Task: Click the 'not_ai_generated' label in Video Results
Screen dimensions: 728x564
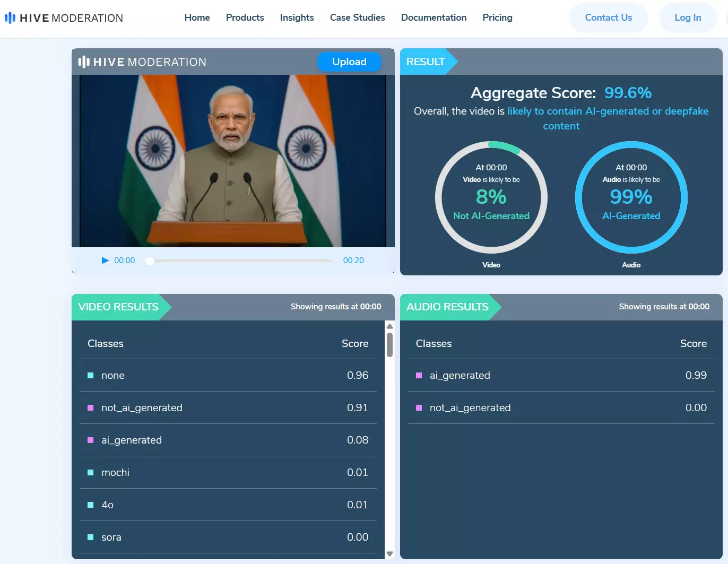Action: point(142,408)
